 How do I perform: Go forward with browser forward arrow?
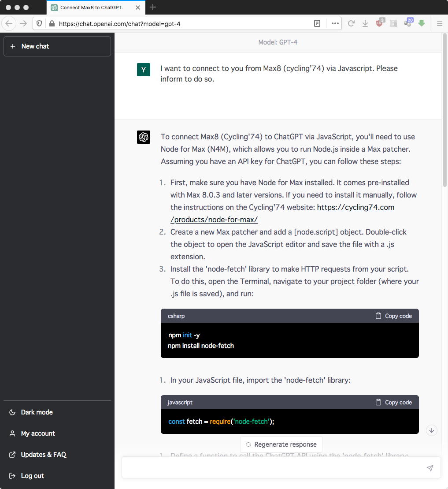tap(23, 23)
